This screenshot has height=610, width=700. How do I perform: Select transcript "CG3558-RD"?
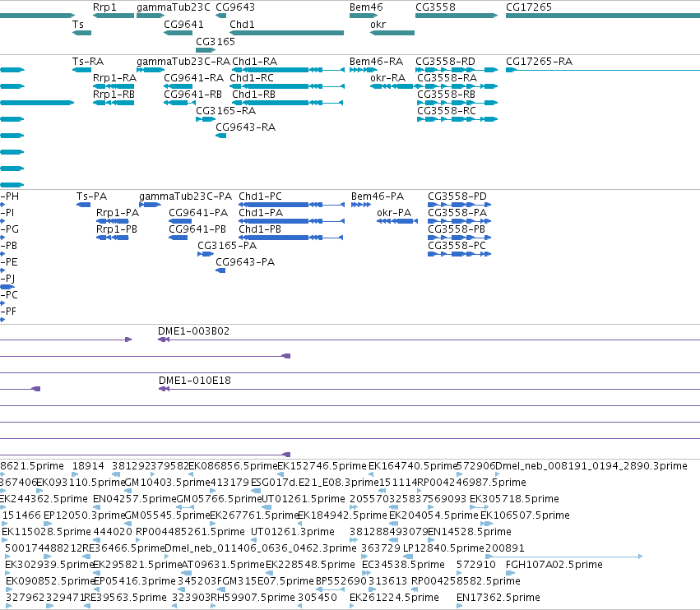(445, 61)
